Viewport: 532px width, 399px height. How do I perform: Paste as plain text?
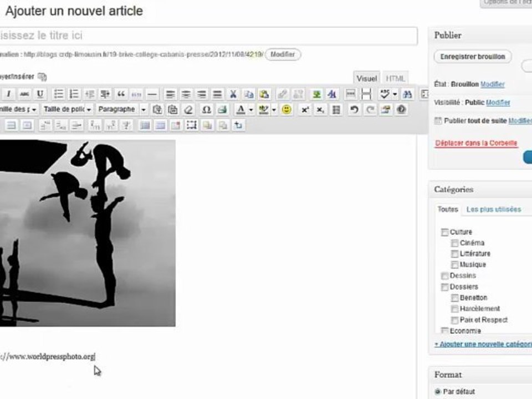click(x=157, y=110)
